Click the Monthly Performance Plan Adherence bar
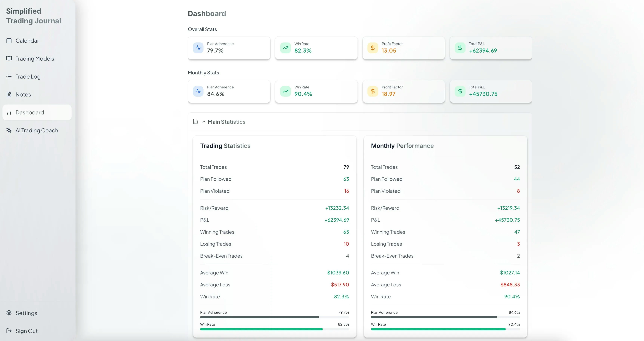The image size is (644, 341). pyautogui.click(x=445, y=317)
